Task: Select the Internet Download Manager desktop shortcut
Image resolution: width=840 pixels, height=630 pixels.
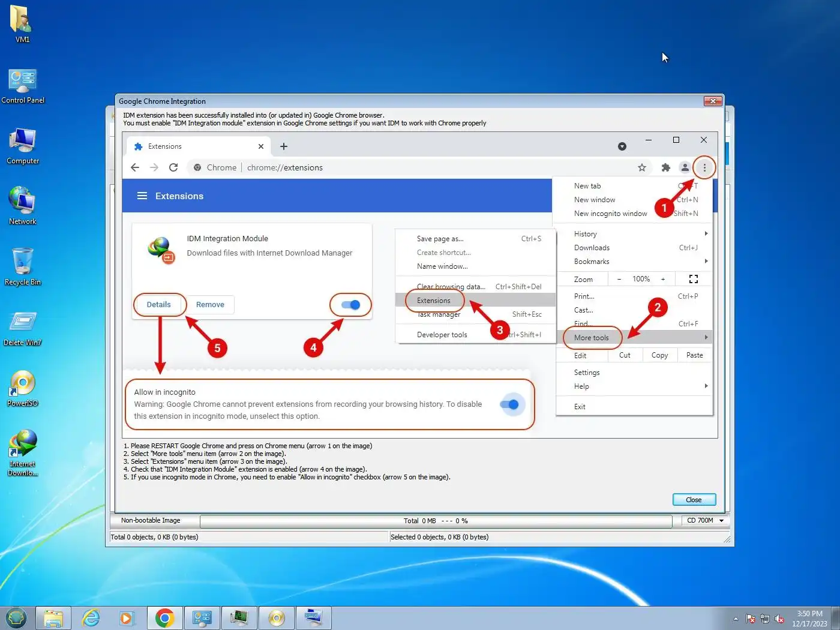Action: coord(23,453)
